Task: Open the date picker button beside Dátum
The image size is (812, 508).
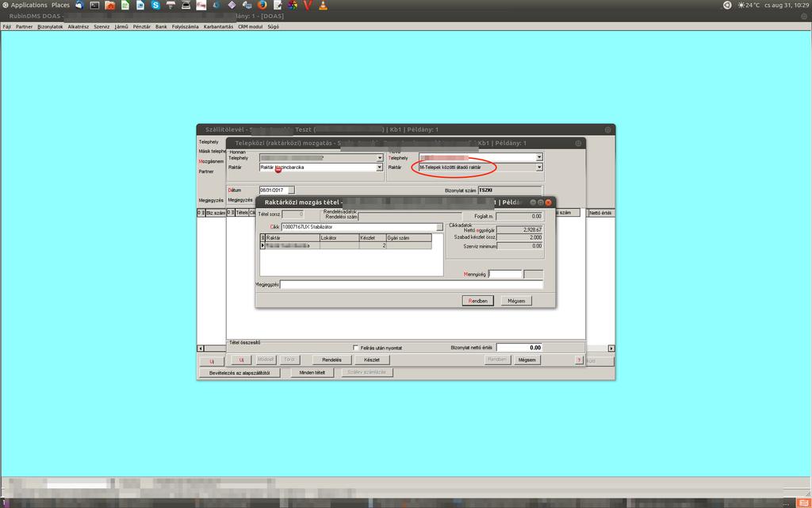Action: 292,190
